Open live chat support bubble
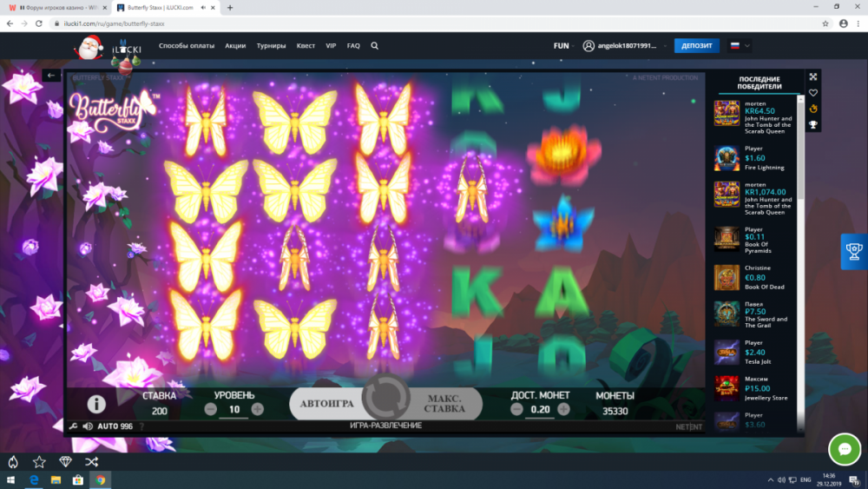Screen dimensions: 868x489 click(x=845, y=449)
